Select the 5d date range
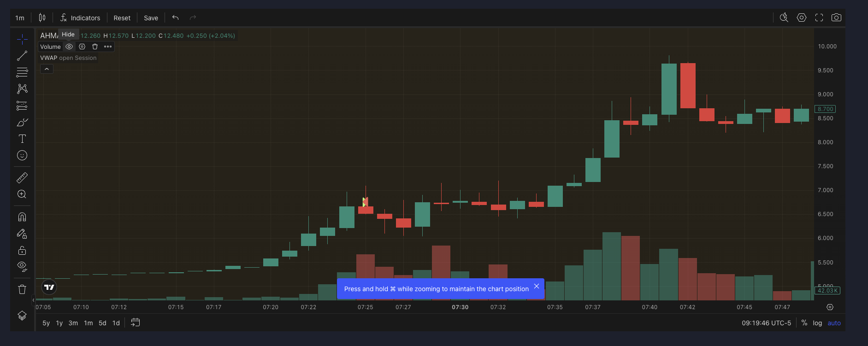This screenshot has width=868, height=346. coord(102,323)
